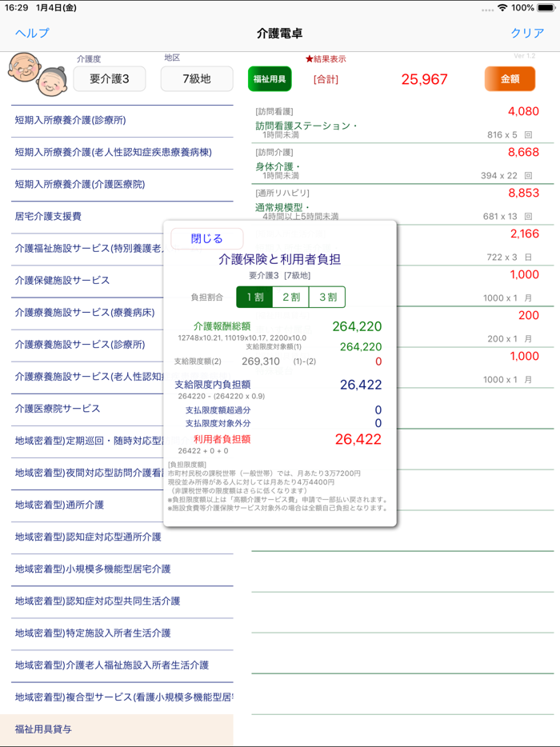Select 地域密着型)複合型サービス row
Viewport: 560px width, 747px height.
[122, 697]
